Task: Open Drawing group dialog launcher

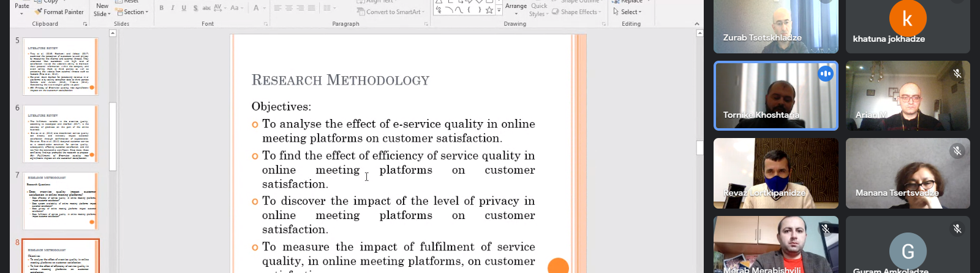Action: pos(603,24)
